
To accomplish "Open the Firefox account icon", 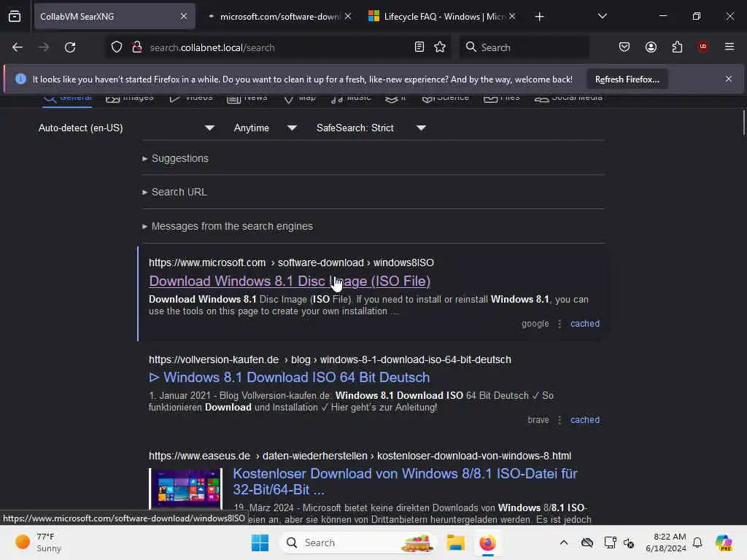I will click(x=651, y=47).
